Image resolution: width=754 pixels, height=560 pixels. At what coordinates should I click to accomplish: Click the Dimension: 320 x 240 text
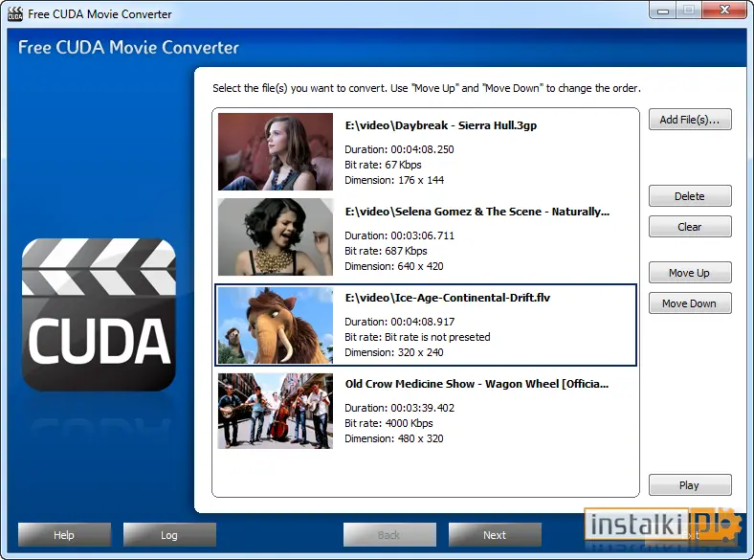(394, 352)
